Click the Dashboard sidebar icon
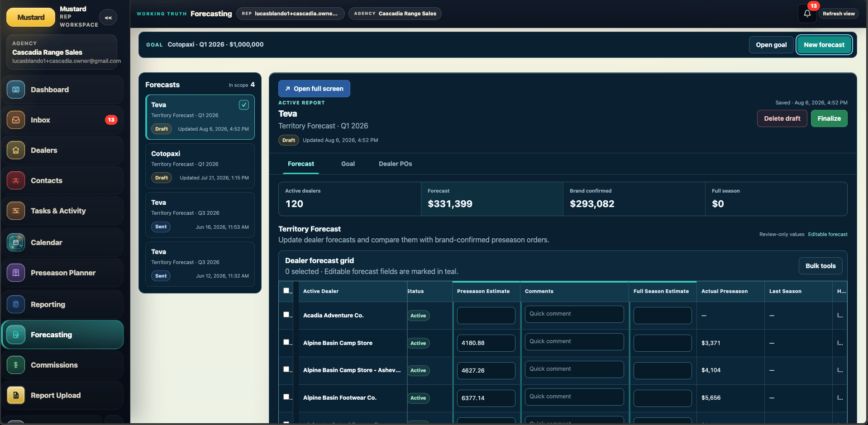The width and height of the screenshot is (868, 425). tap(16, 90)
